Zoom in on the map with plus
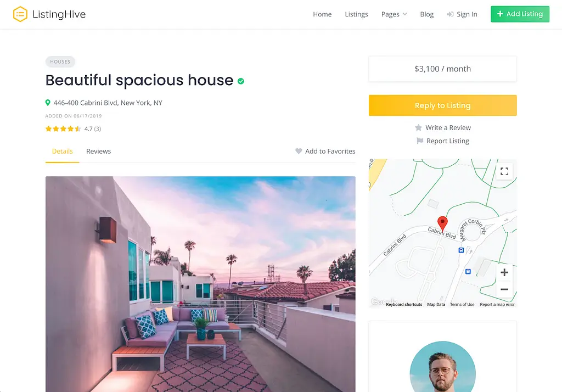 click(x=504, y=272)
